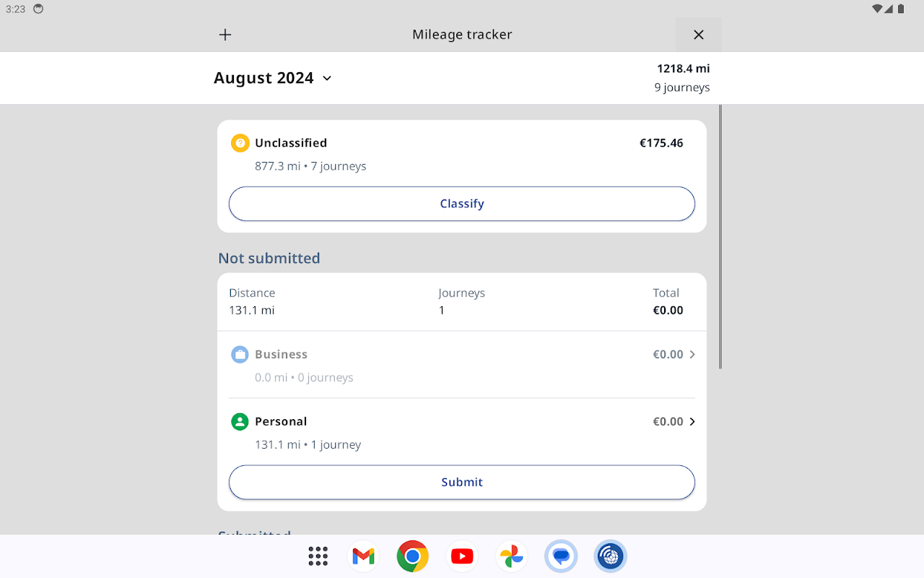The image size is (924, 578).
Task: Click the 0.0 mi • 0 journeys text
Action: pyautogui.click(x=304, y=378)
